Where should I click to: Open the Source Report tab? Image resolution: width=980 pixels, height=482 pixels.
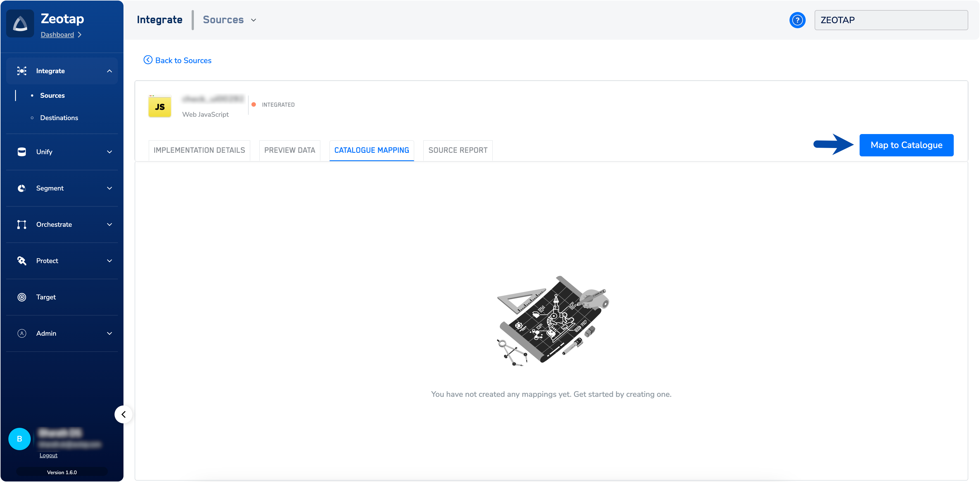(x=458, y=150)
